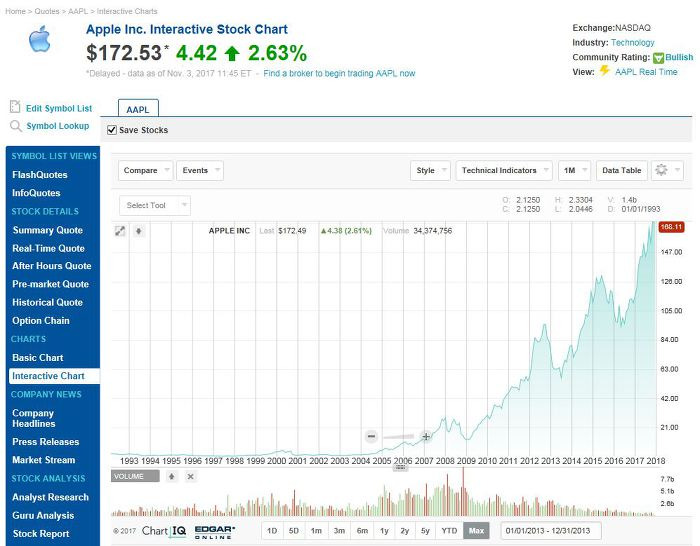Image resolution: width=700 pixels, height=546 pixels.
Task: Open chart settings gear icon
Action: coord(661,170)
